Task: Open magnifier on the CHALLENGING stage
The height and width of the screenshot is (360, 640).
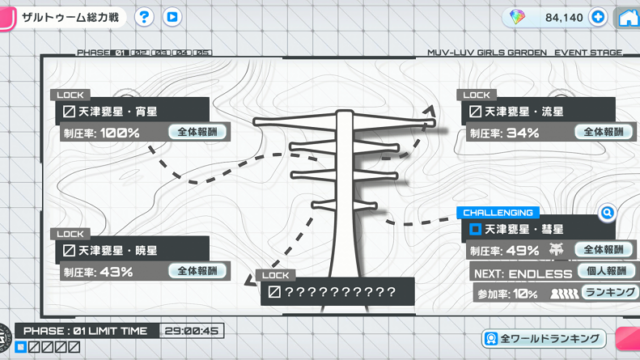Action: point(607,213)
